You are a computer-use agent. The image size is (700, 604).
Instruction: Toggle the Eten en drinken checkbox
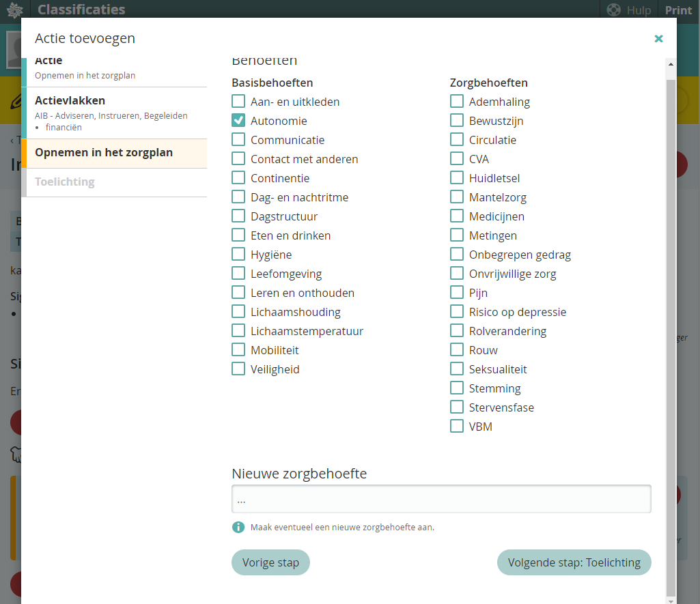[x=238, y=235]
